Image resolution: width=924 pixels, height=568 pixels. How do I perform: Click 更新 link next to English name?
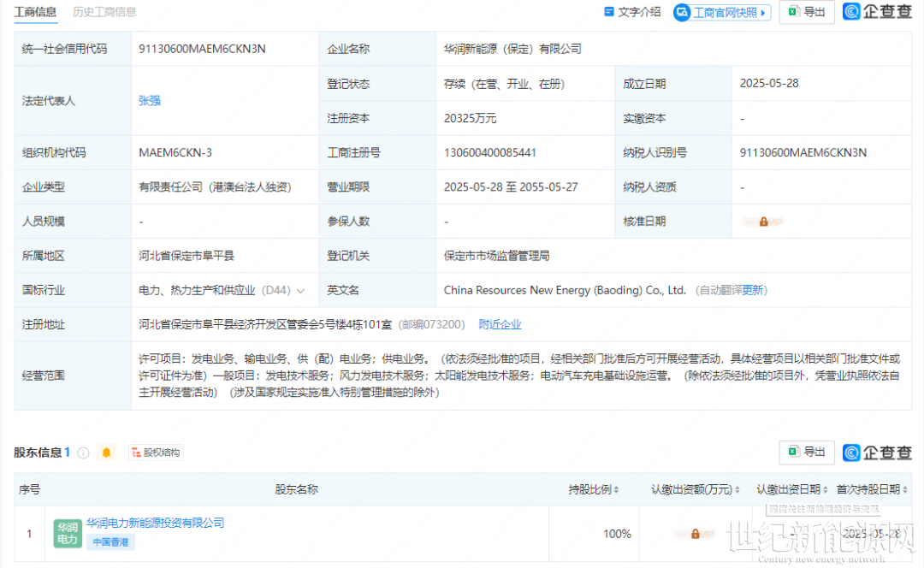click(753, 290)
